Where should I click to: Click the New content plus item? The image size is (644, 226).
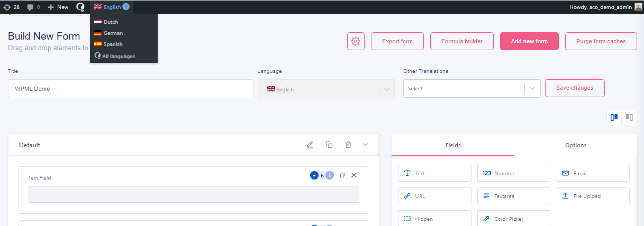(x=58, y=7)
